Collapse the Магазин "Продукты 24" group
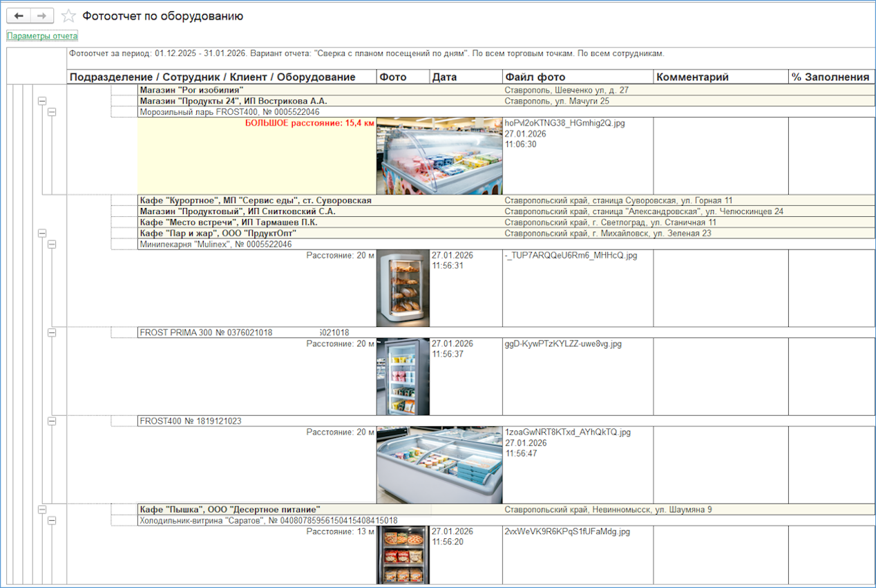The width and height of the screenshot is (876, 588). pyautogui.click(x=41, y=101)
